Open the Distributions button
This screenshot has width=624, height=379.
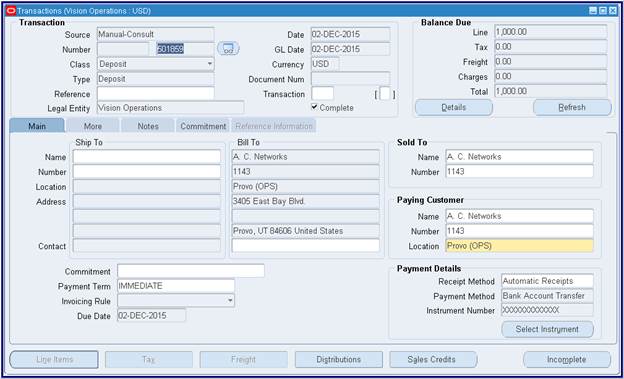[339, 359]
